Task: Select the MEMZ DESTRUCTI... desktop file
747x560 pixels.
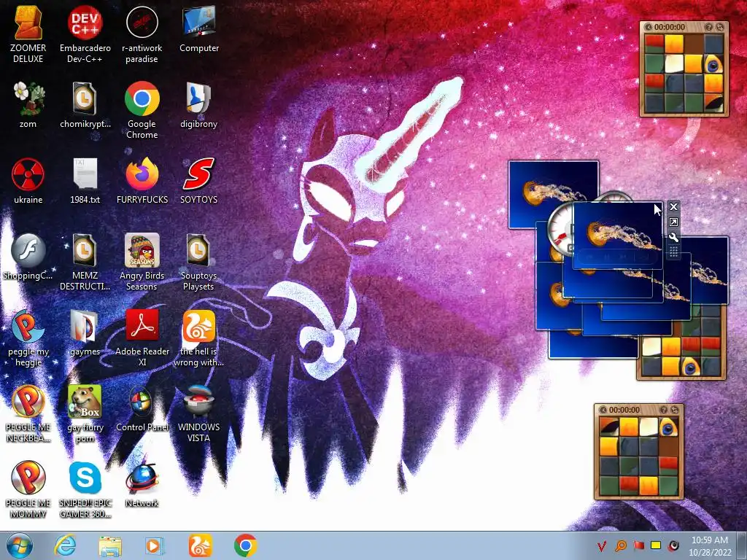Action: 85,262
